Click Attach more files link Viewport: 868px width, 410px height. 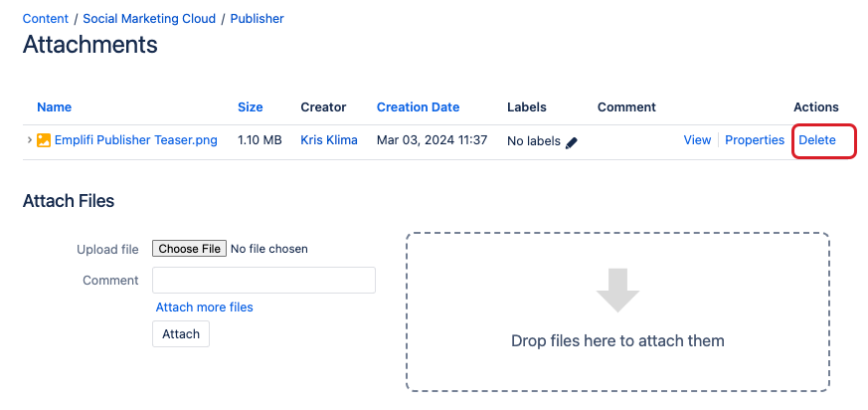pyautogui.click(x=204, y=307)
